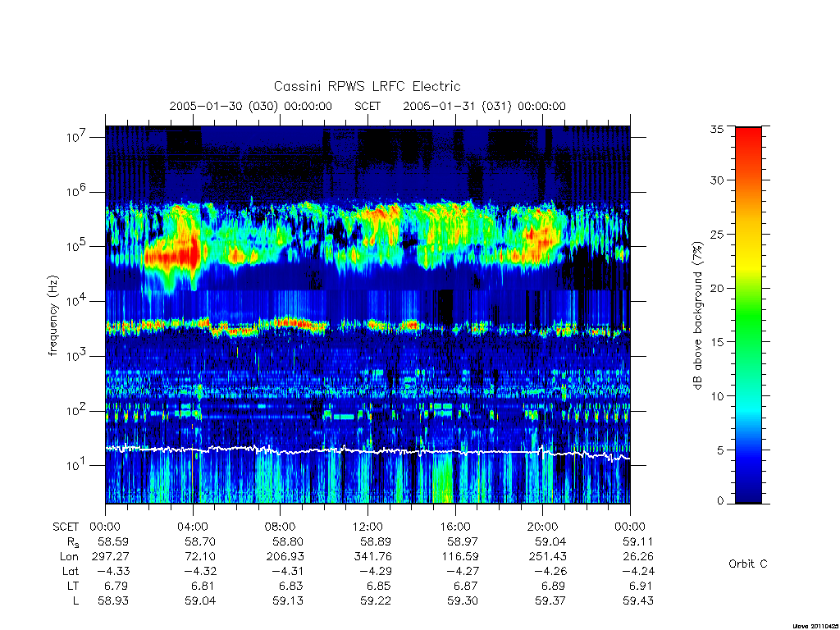
Task: Click the Lon value '341.76'
Action: (372, 557)
